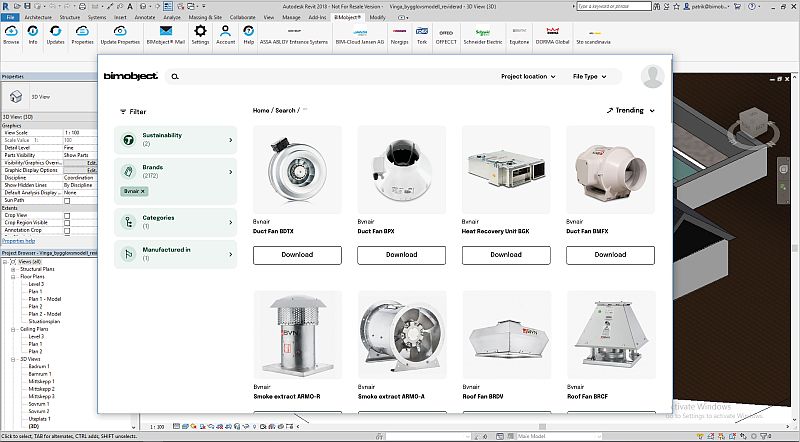Open the Tork brand button

tap(422, 35)
